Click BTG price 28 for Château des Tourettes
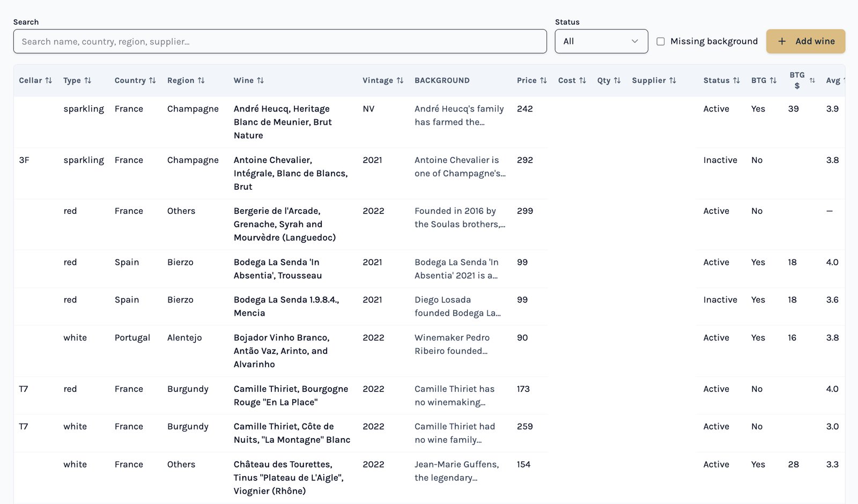The height and width of the screenshot is (504, 858). tap(794, 464)
